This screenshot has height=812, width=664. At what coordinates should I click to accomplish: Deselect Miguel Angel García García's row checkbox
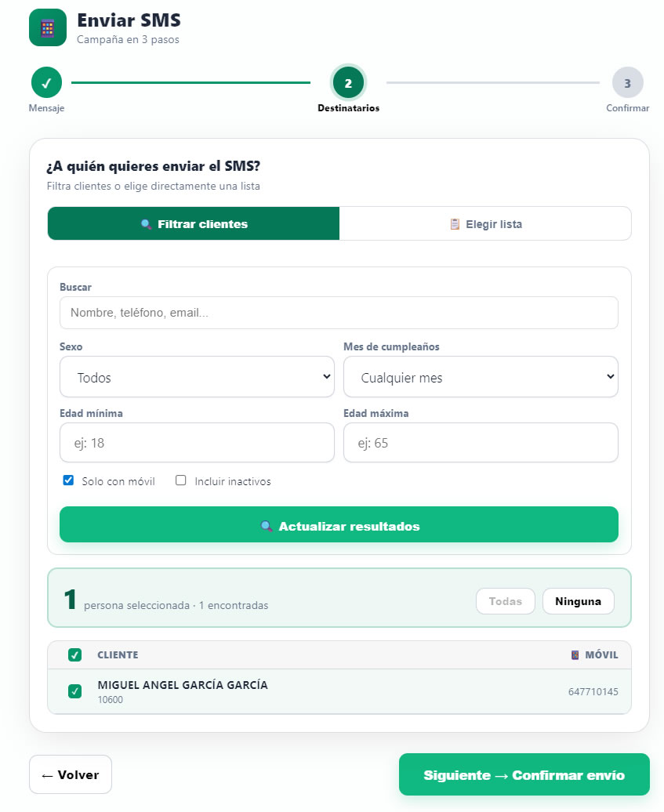(x=74, y=691)
